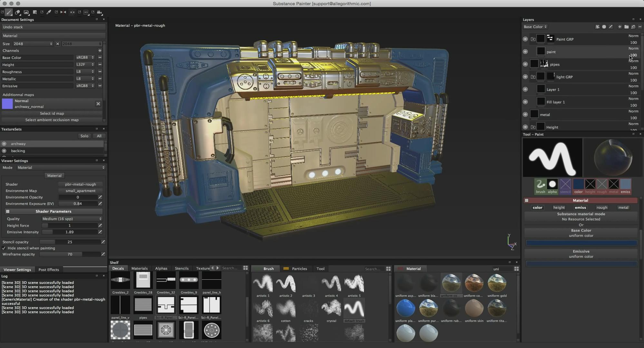Open the Quality Medium (16 spp) dropdown
The height and width of the screenshot is (348, 644).
coord(72,219)
